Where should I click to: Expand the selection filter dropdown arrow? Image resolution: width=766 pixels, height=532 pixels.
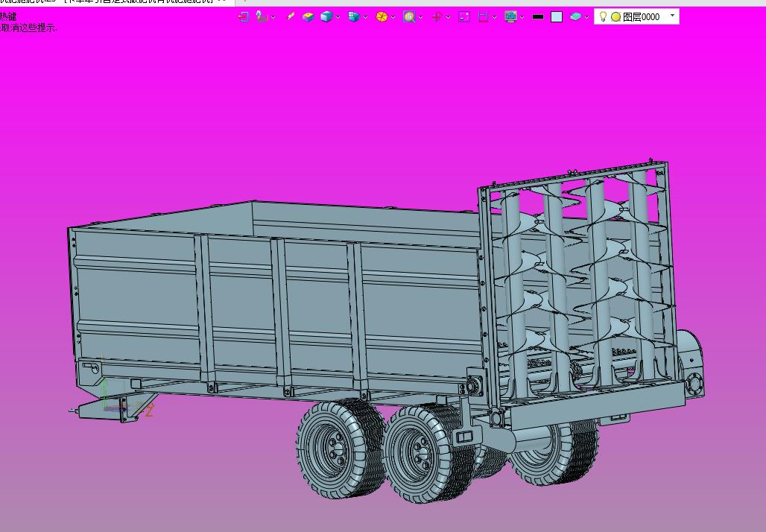point(273,17)
